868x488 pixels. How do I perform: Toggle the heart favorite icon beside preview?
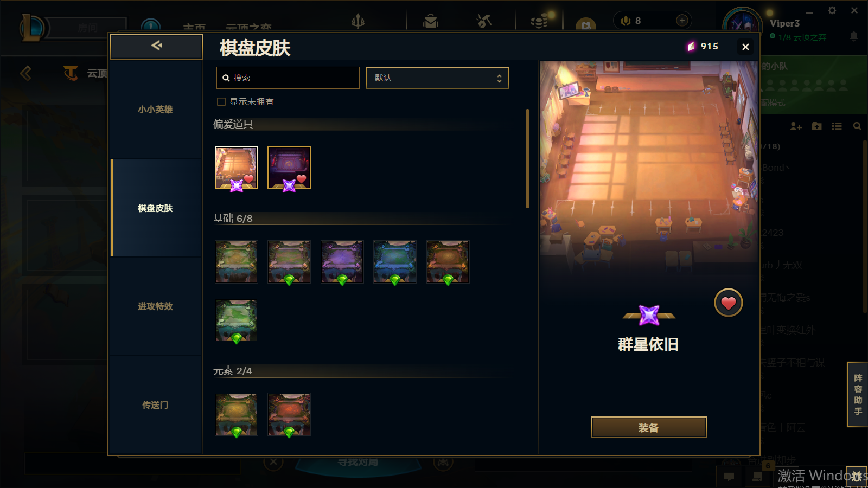(728, 303)
